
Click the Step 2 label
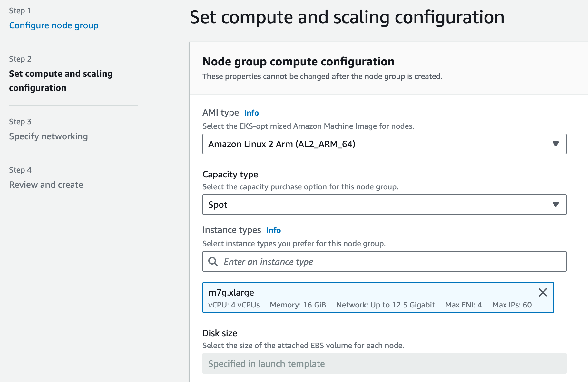pyautogui.click(x=20, y=59)
